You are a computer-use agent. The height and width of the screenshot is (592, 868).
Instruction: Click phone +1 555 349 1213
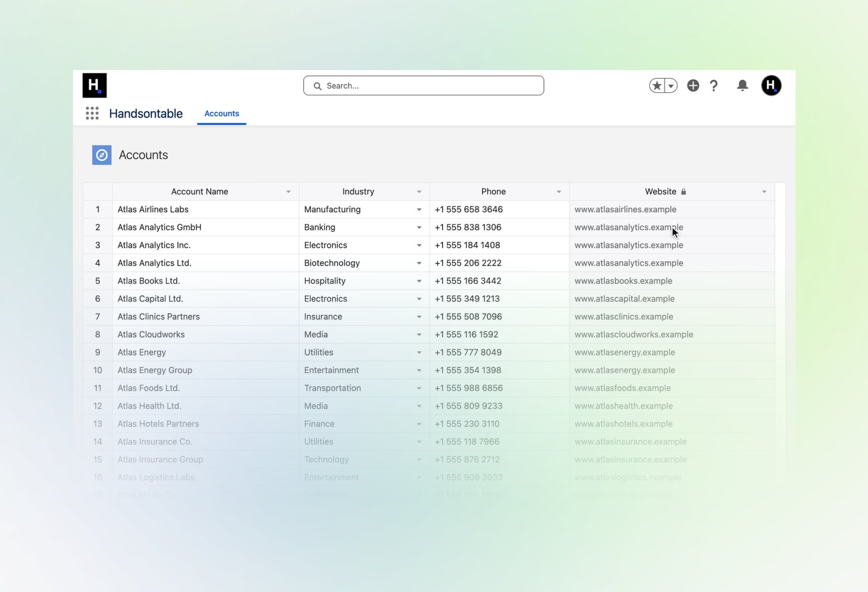click(x=500, y=299)
